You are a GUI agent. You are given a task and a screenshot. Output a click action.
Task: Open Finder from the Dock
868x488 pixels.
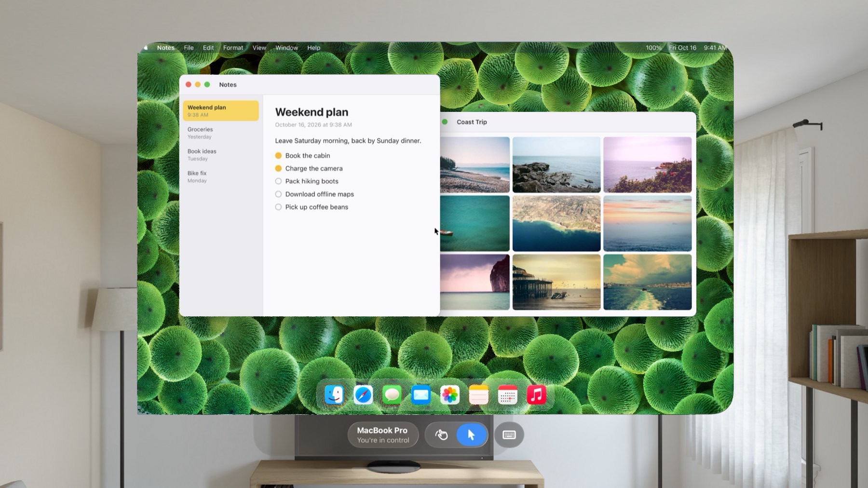click(x=334, y=395)
